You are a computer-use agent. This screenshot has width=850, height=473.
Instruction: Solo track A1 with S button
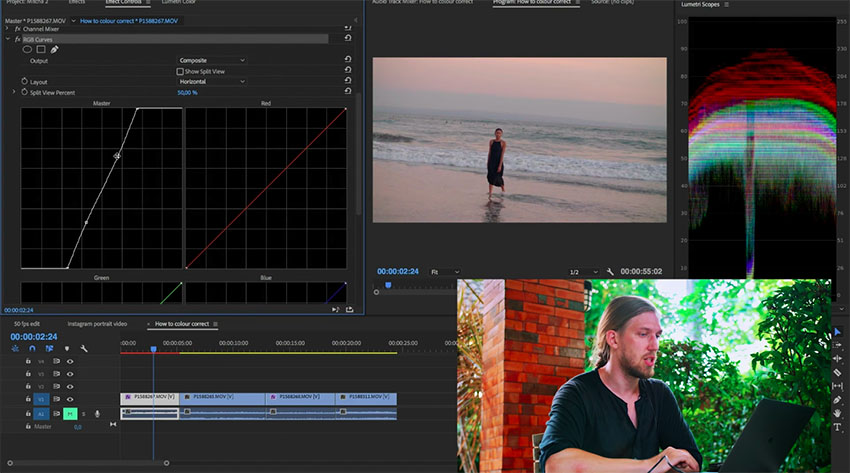(x=83, y=414)
